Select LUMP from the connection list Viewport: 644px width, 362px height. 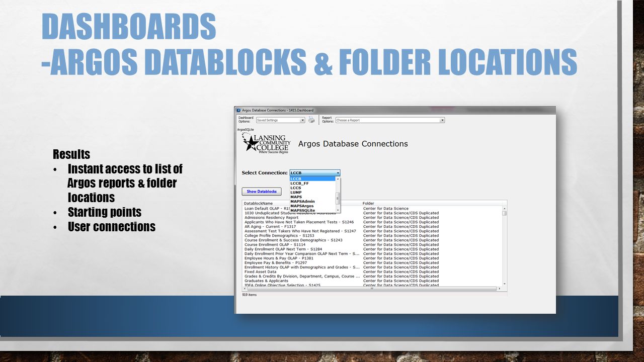tap(312, 193)
